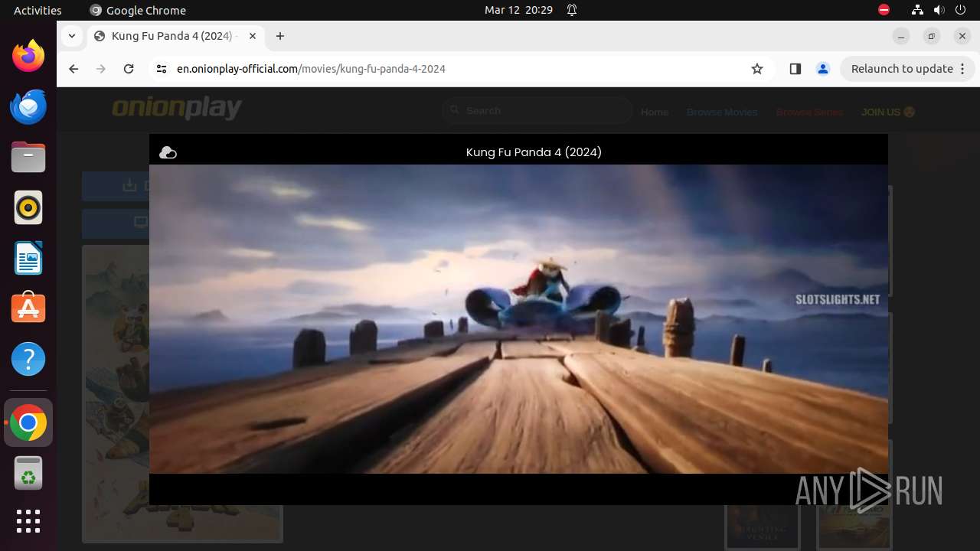Select the Kung Fu Panda 4 (2024) tab
Screen dimensions: 980x551
tap(176, 36)
